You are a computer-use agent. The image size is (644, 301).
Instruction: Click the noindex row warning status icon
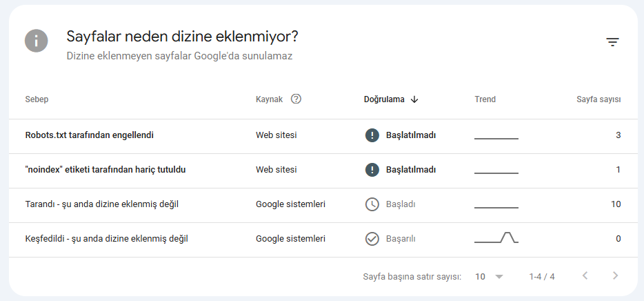tap(372, 170)
